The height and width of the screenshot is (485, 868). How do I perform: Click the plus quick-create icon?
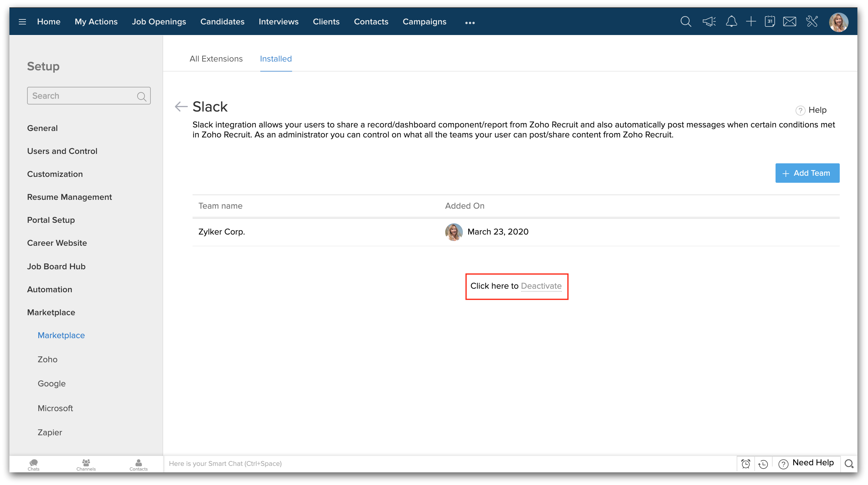click(x=751, y=22)
